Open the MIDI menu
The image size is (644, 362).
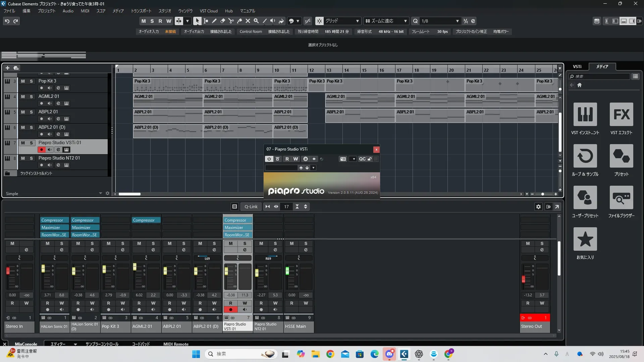coord(85,11)
